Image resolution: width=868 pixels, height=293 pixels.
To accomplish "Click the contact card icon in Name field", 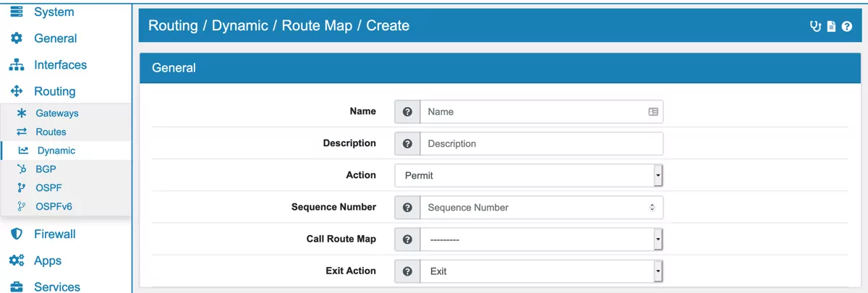I will (653, 112).
